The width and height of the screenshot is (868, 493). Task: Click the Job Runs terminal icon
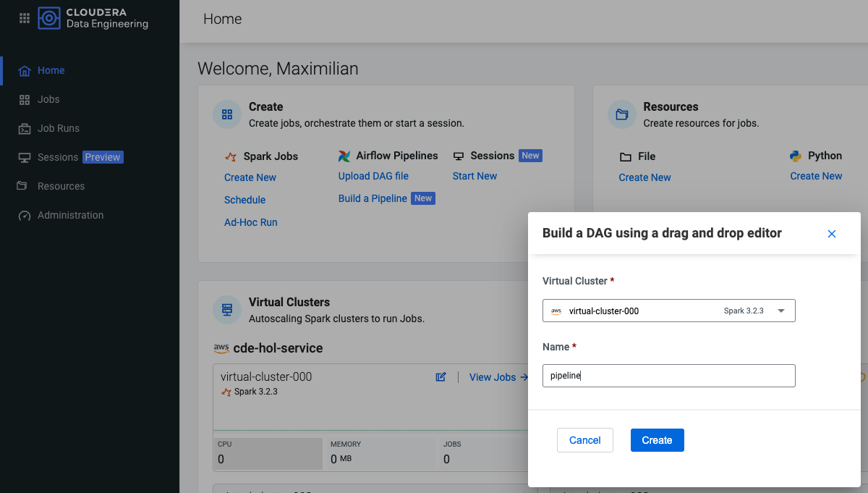point(24,128)
